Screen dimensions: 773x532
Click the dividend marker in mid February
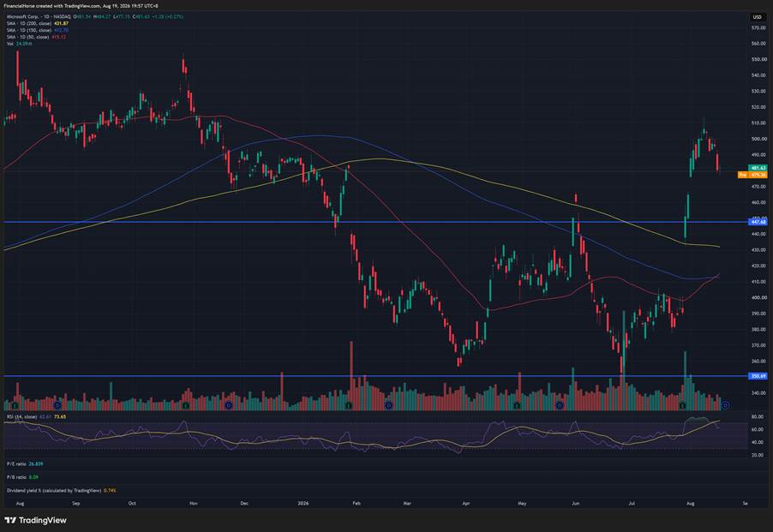click(x=389, y=405)
